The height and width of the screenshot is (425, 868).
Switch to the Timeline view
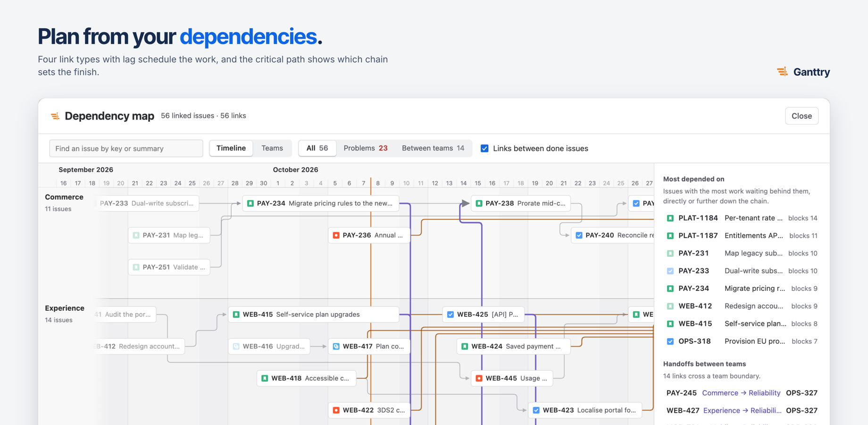pos(231,148)
